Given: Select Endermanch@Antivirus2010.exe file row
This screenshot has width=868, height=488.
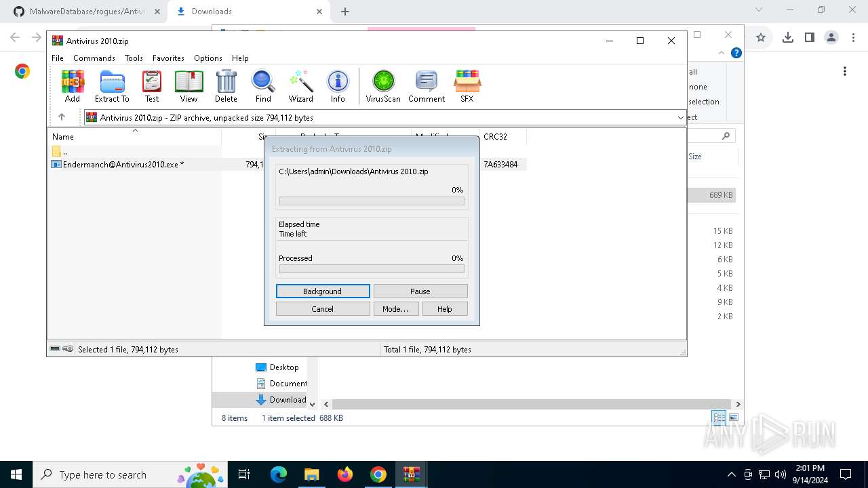Looking at the screenshot, I should click(288, 164).
